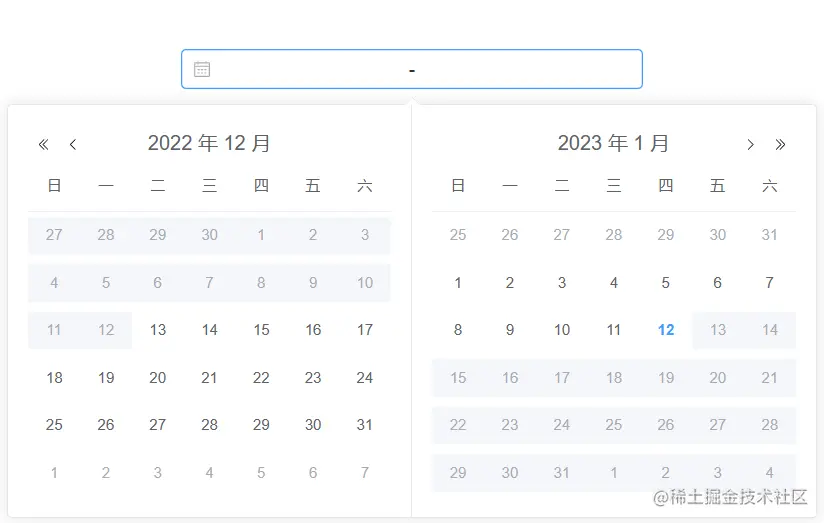Pick December 25 in the left calendar

[x=54, y=425]
